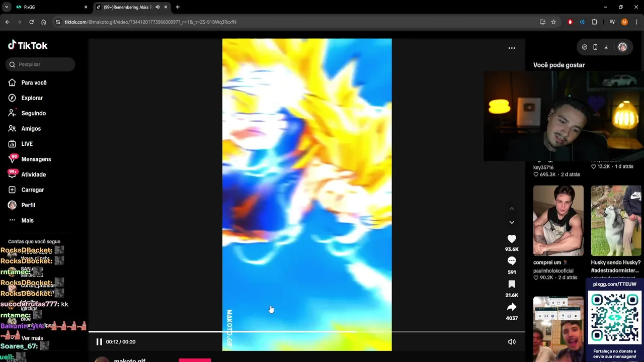Open the comments bubble icon
The height and width of the screenshot is (362, 644).
512,261
